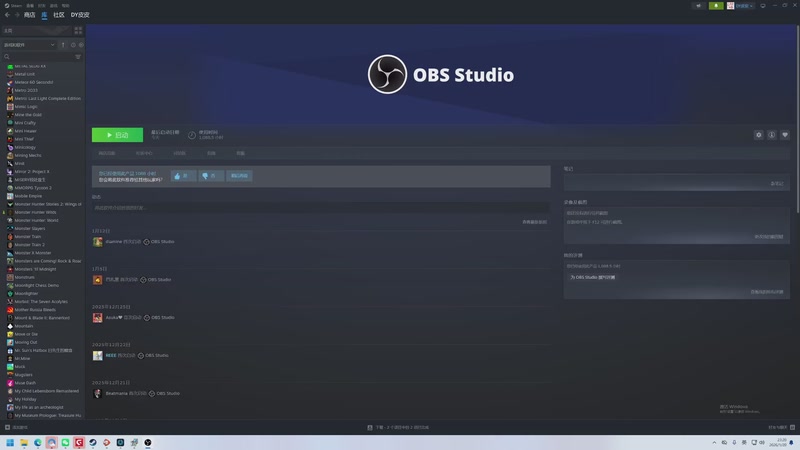Open friends and chat at the bottom right
Viewport: 800px width, 450px height.
tap(782, 428)
